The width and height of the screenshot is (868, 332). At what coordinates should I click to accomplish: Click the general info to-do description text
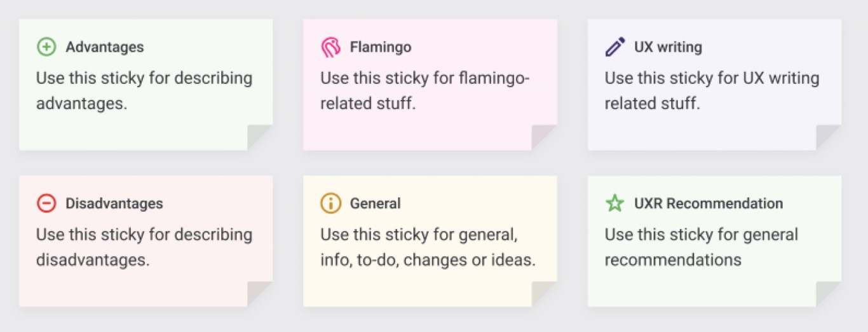tap(428, 247)
